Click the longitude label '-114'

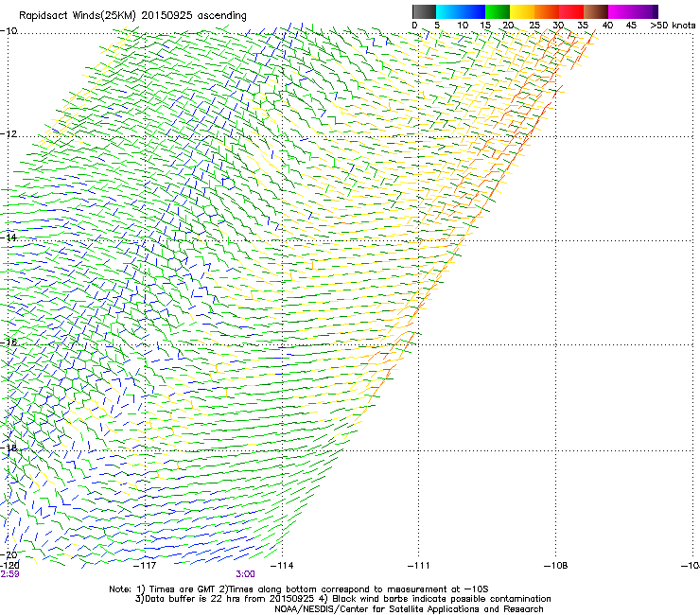[x=282, y=566]
